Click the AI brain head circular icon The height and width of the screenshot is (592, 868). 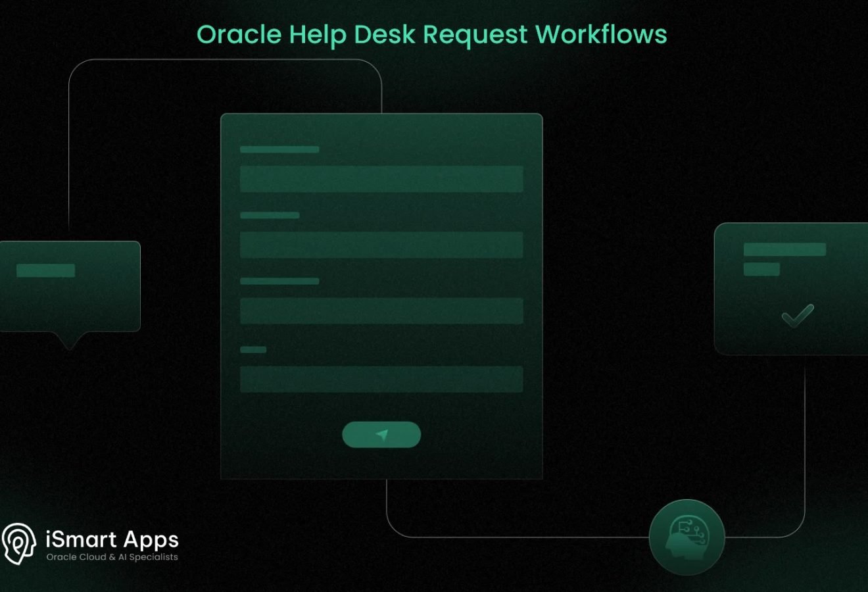[687, 537]
